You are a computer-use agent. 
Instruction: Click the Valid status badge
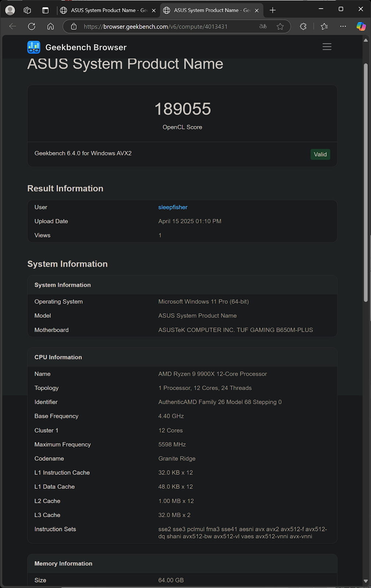(x=320, y=154)
